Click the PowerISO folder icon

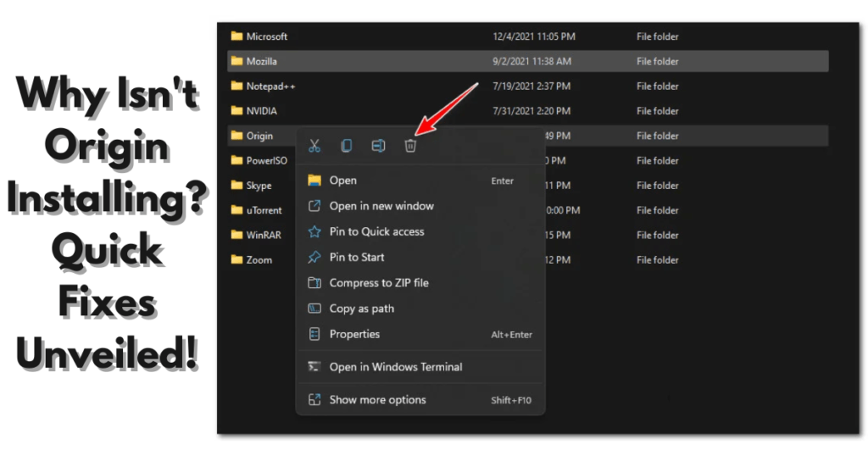tap(237, 160)
